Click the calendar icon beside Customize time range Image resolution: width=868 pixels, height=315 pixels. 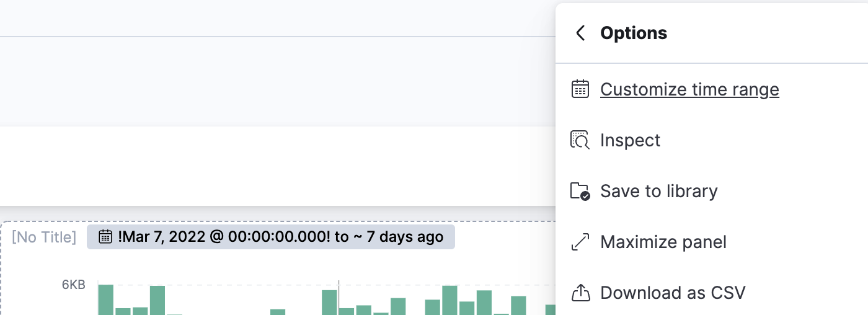coord(580,89)
